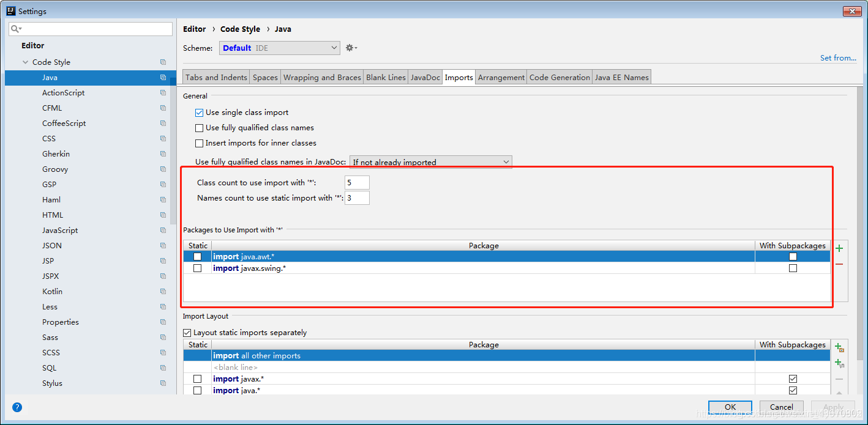Uncheck With Subpackages for javax.* layout row

[793, 379]
